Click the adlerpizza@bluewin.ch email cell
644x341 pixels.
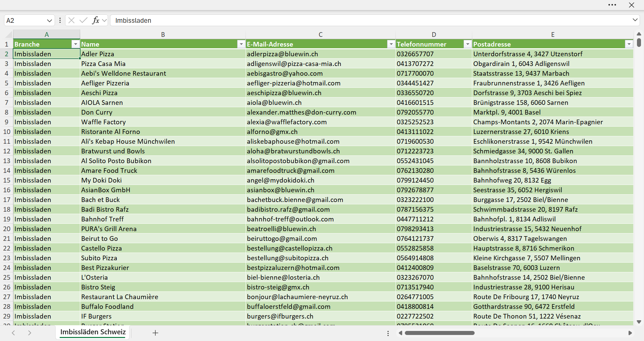click(321, 54)
